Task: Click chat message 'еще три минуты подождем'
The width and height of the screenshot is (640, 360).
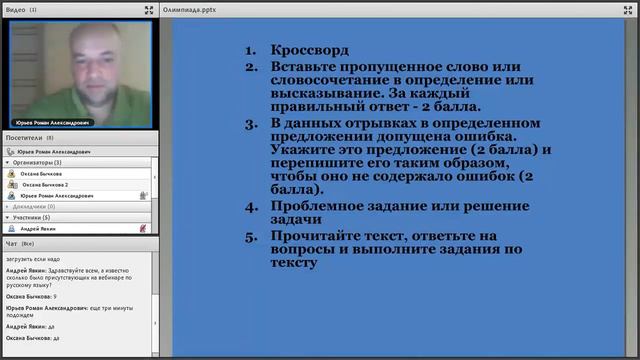Action: (69, 311)
